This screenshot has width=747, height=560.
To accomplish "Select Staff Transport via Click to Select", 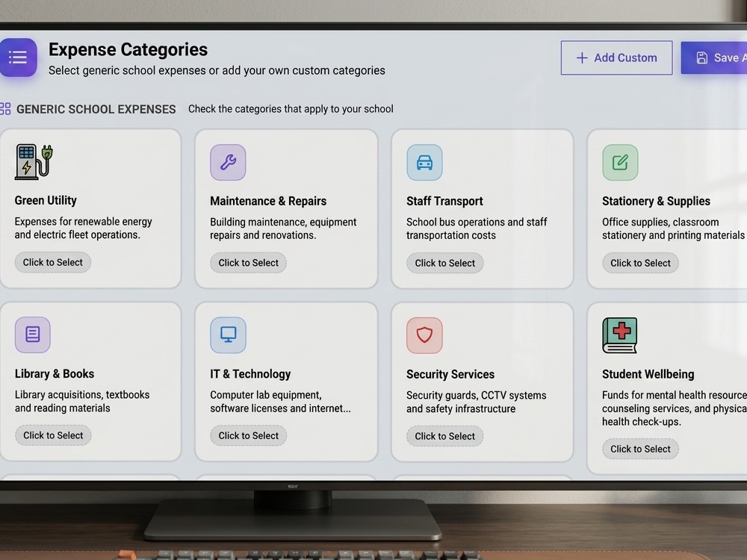I will pyautogui.click(x=445, y=263).
